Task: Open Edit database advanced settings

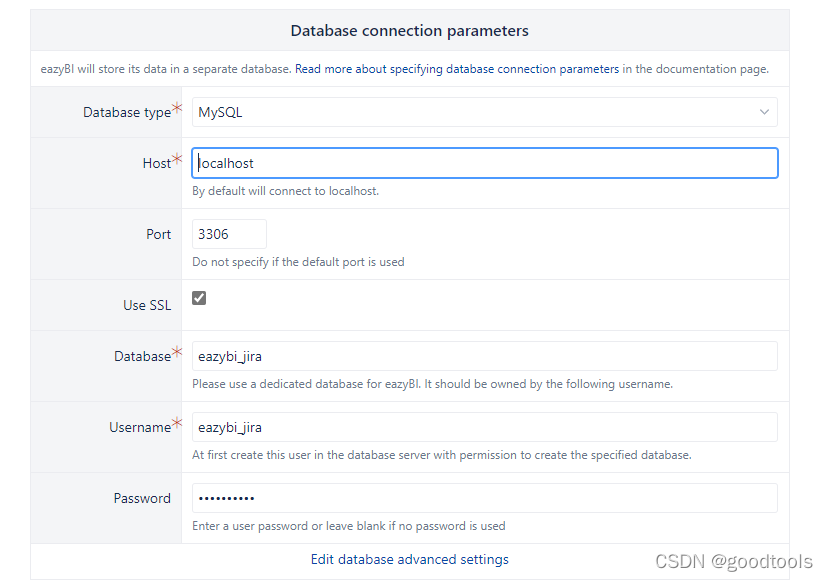Action: (x=410, y=559)
